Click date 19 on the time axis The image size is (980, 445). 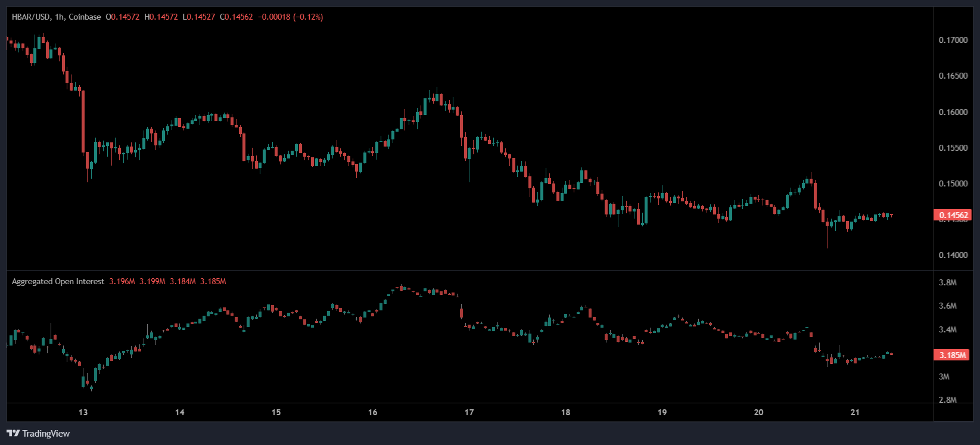pos(662,412)
